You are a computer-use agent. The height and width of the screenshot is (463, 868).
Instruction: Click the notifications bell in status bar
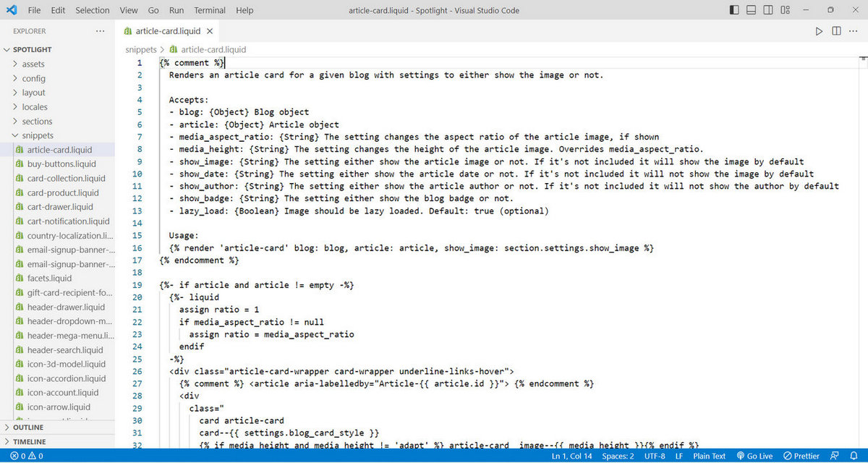coord(854,456)
